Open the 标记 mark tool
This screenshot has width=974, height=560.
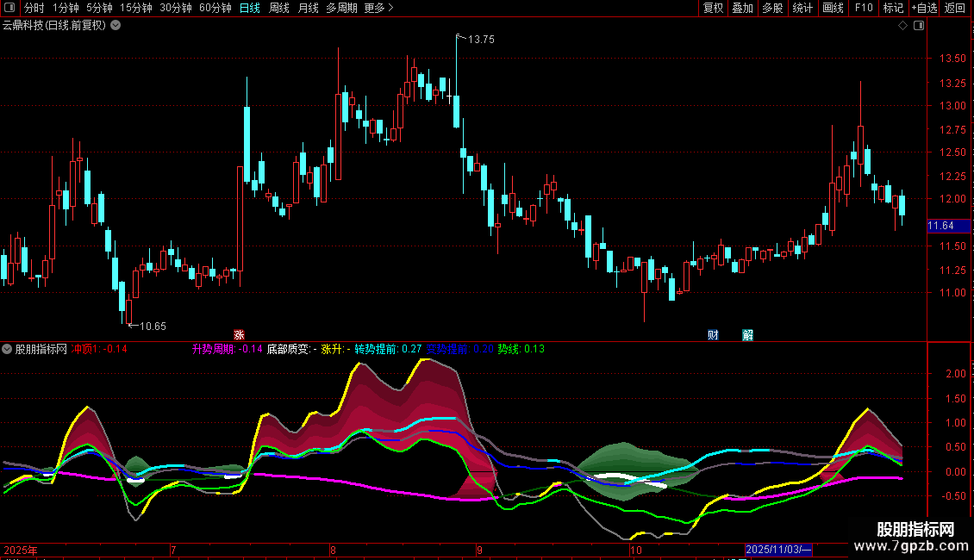click(x=893, y=8)
